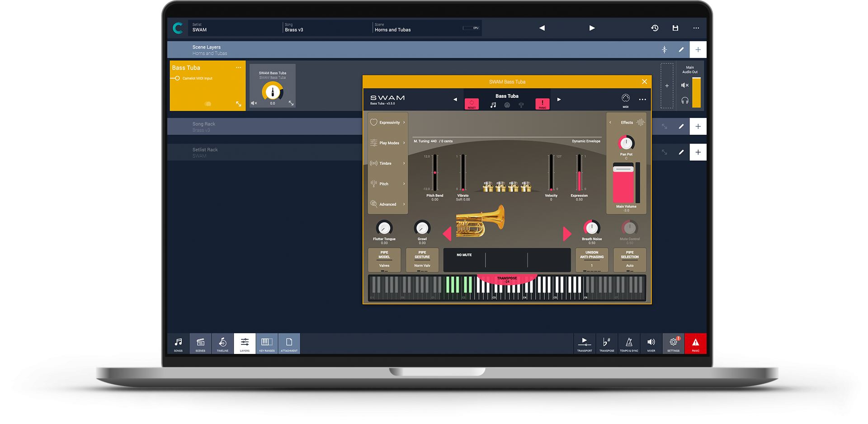
Task: Open the Songs view in bottom bar
Action: tap(178, 344)
